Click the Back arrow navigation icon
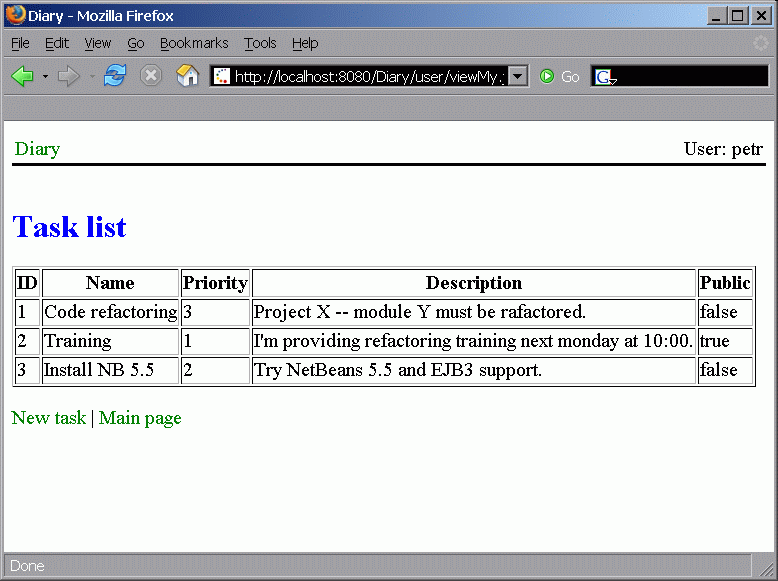Viewport: 778px width, 581px height. tap(22, 77)
